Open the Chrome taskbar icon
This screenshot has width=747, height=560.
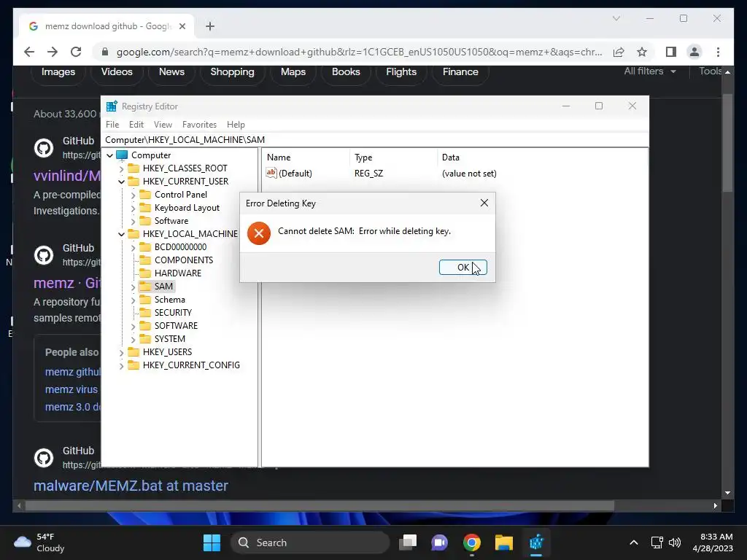pyautogui.click(x=471, y=542)
